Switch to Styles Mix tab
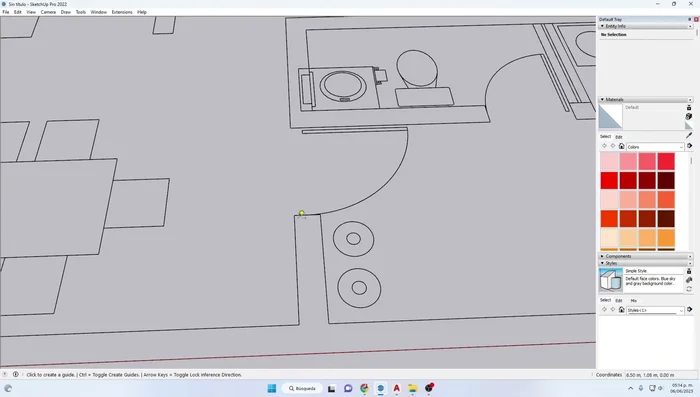 click(x=633, y=301)
